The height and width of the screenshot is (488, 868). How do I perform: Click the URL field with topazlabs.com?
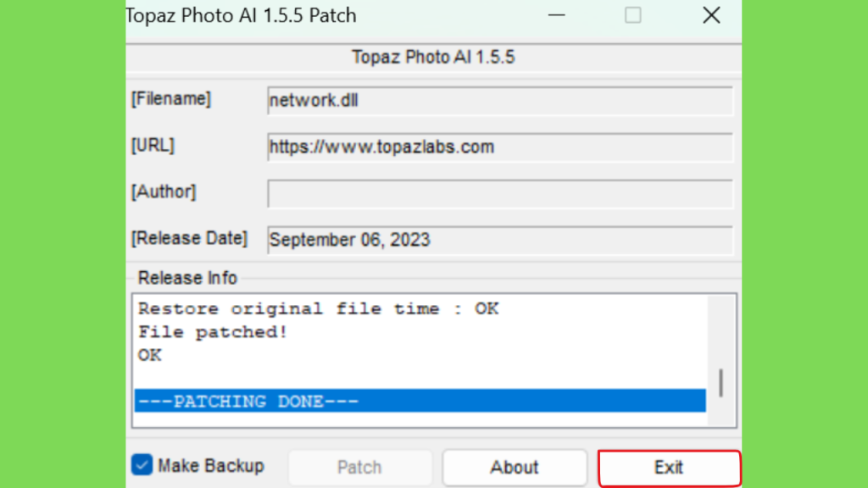pyautogui.click(x=500, y=147)
